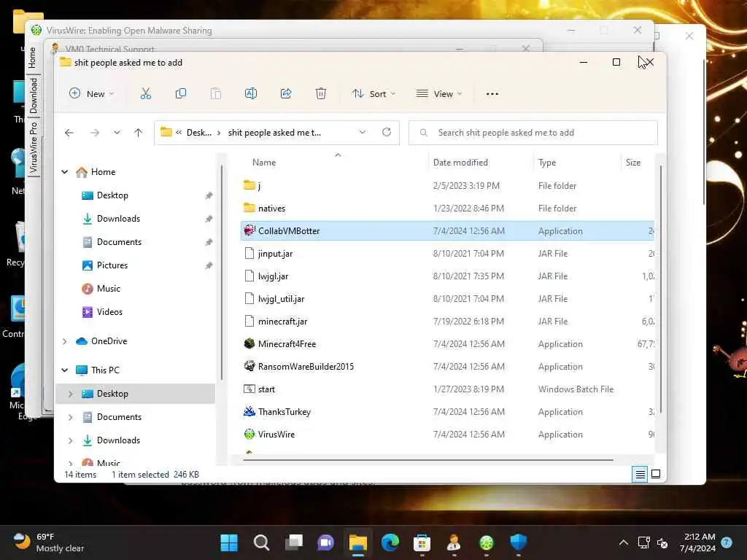
Task: Open Windows Start menu
Action: (x=229, y=542)
